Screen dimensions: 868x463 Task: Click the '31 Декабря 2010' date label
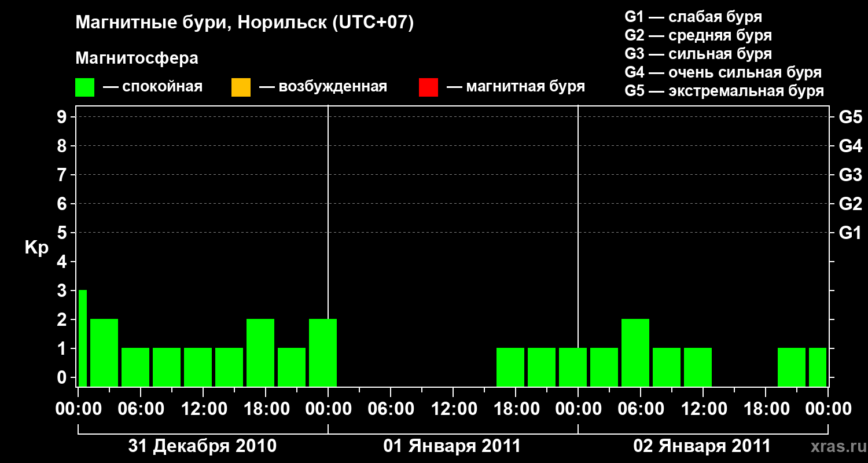[x=203, y=446]
